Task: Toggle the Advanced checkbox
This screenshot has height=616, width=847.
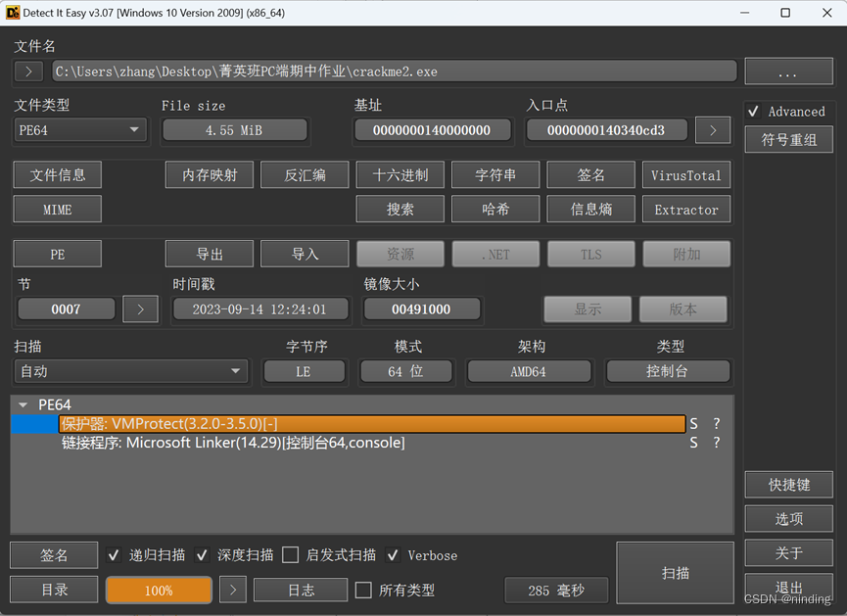Action: [754, 112]
